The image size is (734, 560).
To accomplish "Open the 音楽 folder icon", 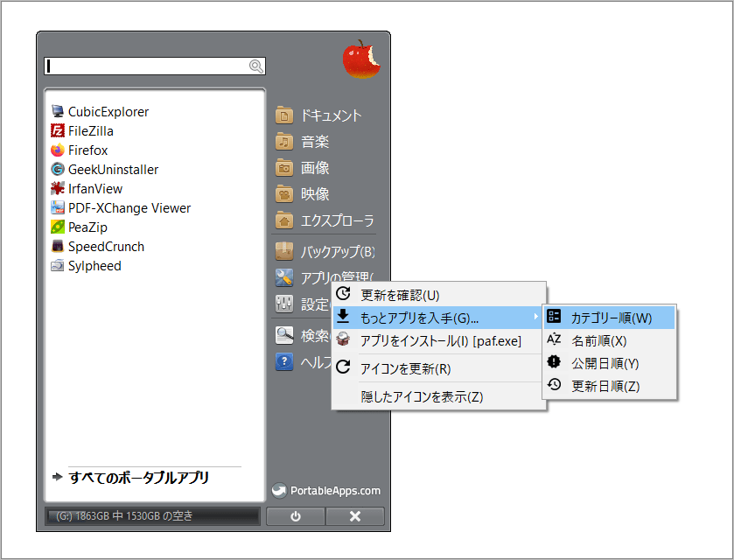I will pyautogui.click(x=284, y=142).
